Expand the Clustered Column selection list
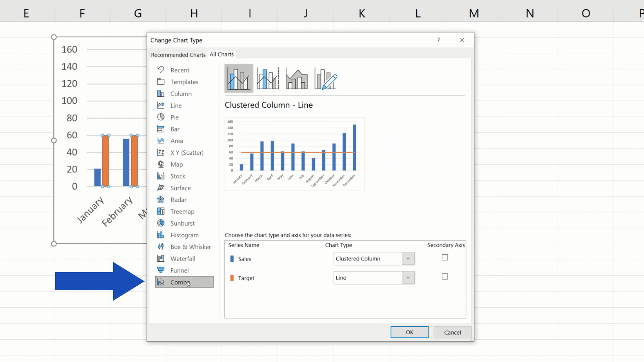This screenshot has width=644, height=362. (408, 259)
